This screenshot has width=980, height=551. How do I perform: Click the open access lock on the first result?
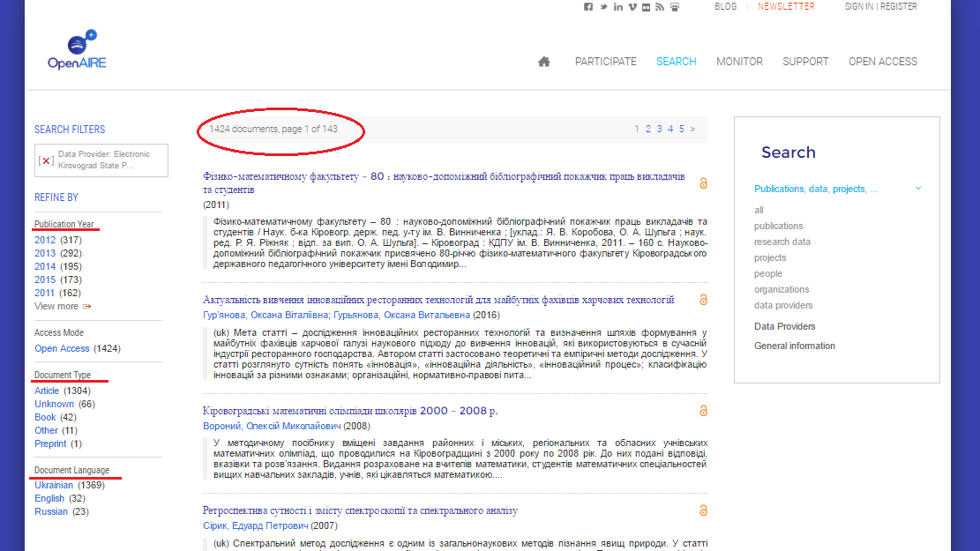pos(703,183)
